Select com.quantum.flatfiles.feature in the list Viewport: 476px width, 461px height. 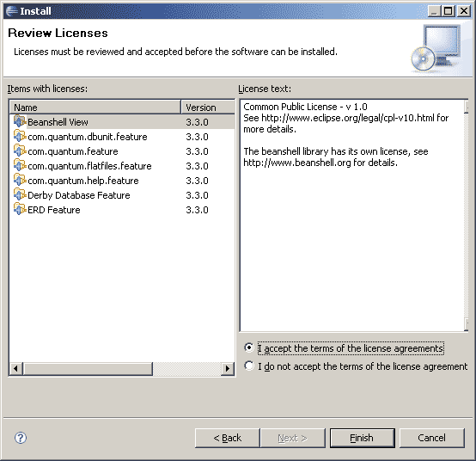[x=89, y=166]
